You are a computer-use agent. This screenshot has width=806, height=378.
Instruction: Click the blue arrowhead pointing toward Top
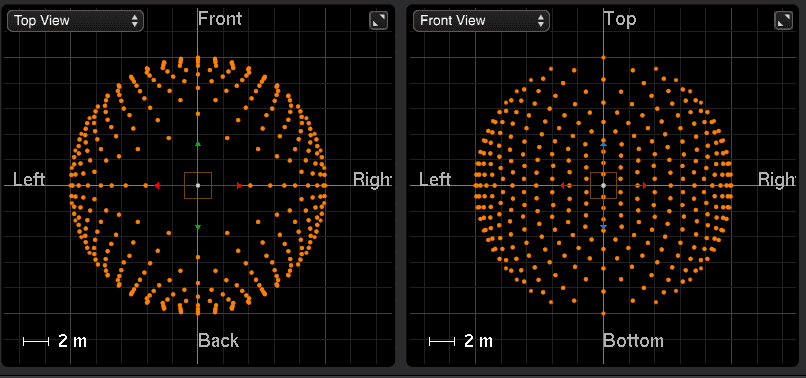603,145
